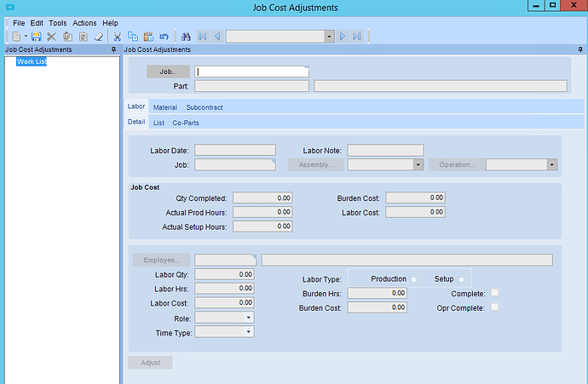Select the Production labor type radio
This screenshot has width=588, height=384.
(413, 279)
